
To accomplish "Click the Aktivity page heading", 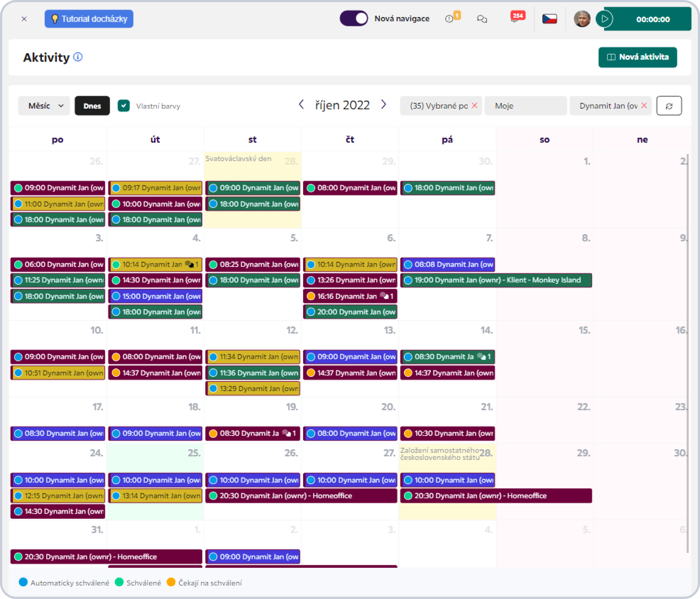I will pyautogui.click(x=46, y=57).
